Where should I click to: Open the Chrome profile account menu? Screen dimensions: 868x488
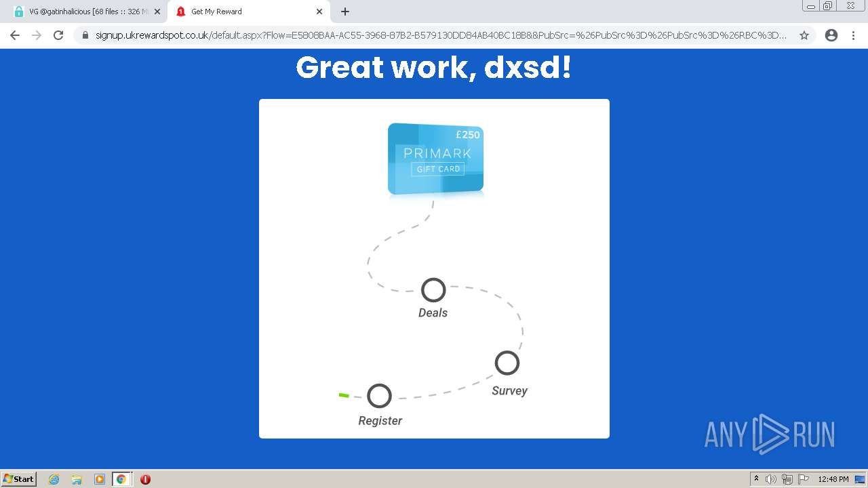831,35
